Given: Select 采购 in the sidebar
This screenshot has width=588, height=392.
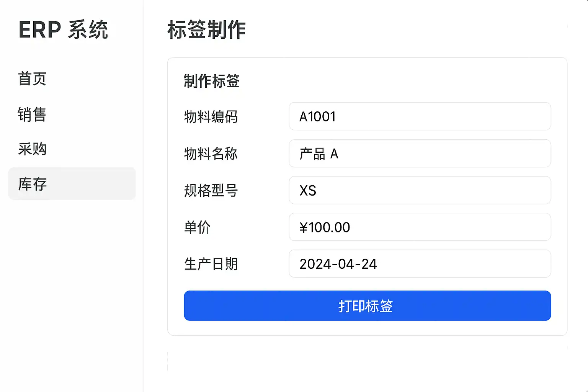Looking at the screenshot, I should pyautogui.click(x=32, y=149).
